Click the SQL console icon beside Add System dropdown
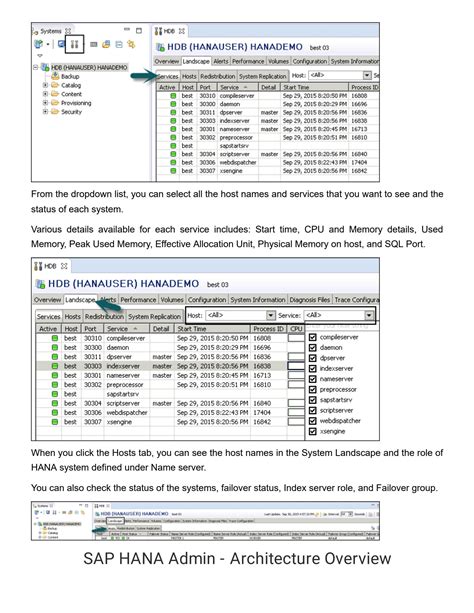The height and width of the screenshot is (613, 474). tap(61, 44)
